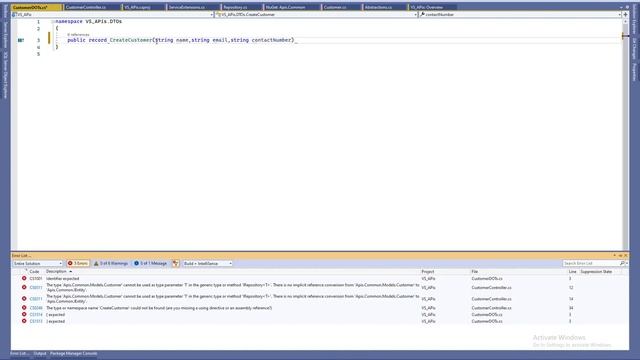
Task: Open the Error List window position arrow
Action: pos(615,256)
